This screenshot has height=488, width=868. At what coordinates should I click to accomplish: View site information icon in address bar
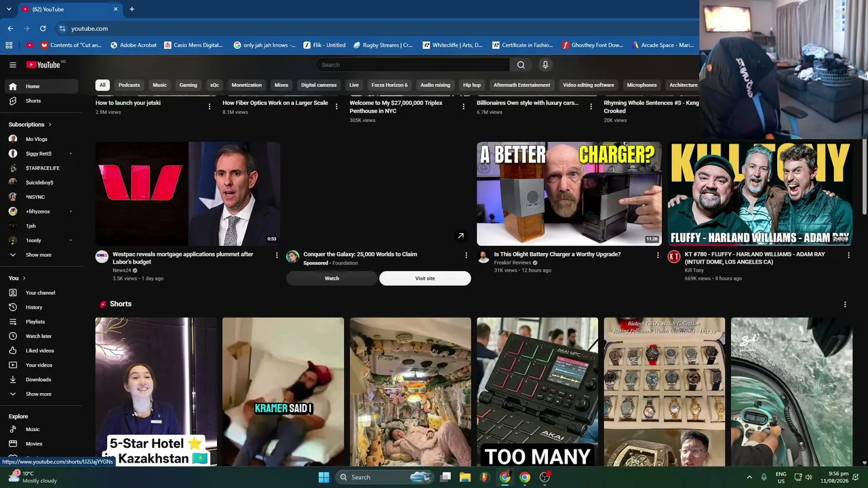pyautogui.click(x=62, y=28)
